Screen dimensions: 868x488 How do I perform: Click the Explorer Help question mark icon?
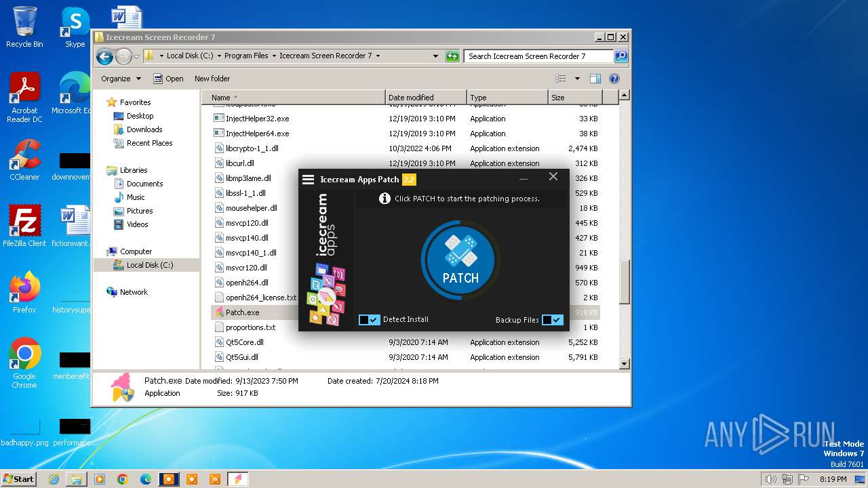(x=614, y=79)
